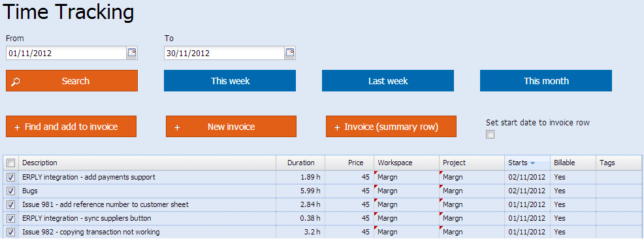Create a New invoice
This screenshot has width=644, height=239.
(x=231, y=127)
